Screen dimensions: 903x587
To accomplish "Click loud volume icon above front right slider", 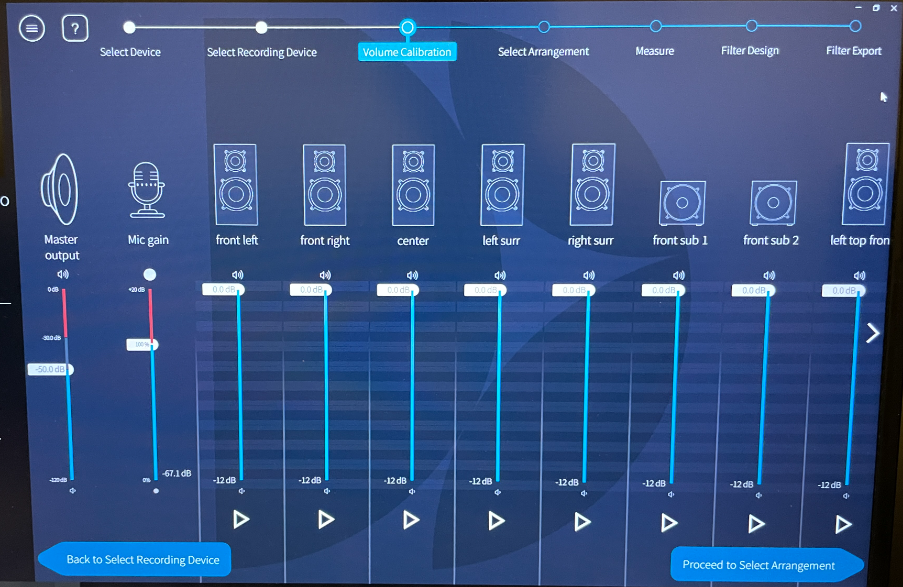I will click(325, 275).
